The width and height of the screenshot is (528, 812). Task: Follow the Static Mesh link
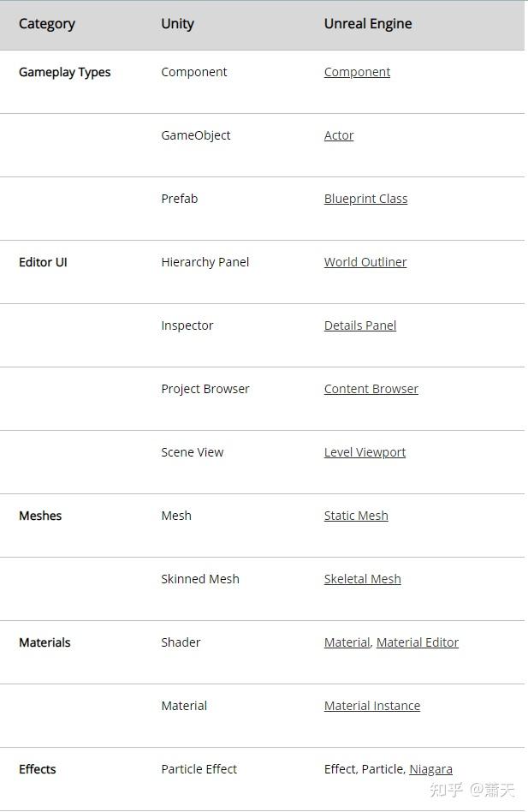click(356, 516)
